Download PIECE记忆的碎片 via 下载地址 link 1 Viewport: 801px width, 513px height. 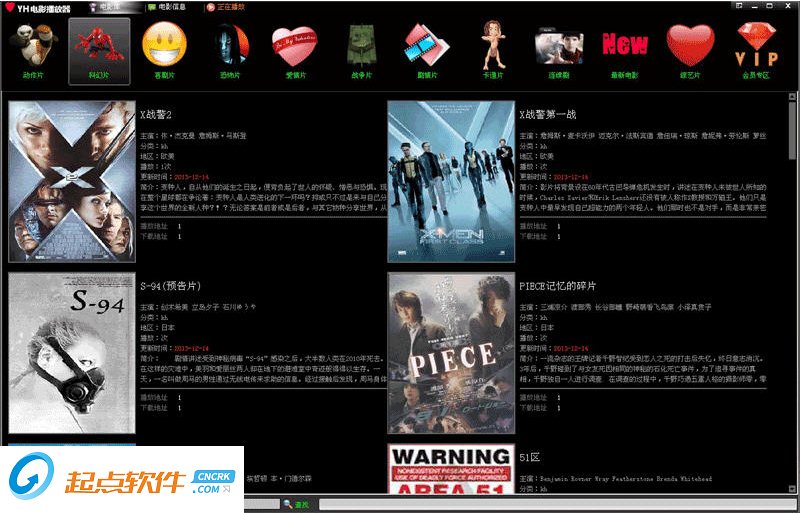pos(558,408)
